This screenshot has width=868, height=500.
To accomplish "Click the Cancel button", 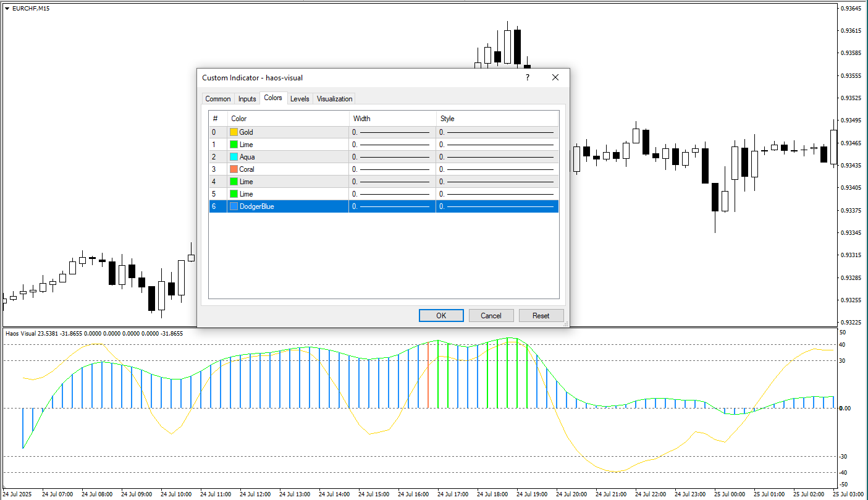I will coord(491,315).
